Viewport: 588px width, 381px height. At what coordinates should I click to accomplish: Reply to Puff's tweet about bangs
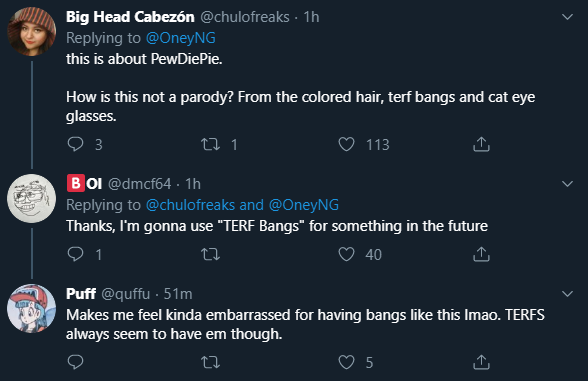[x=75, y=362]
